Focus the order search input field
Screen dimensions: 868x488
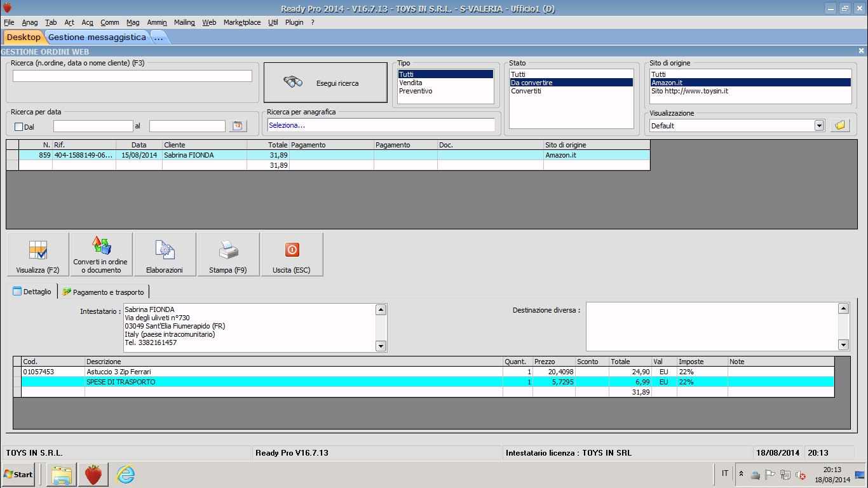click(132, 76)
